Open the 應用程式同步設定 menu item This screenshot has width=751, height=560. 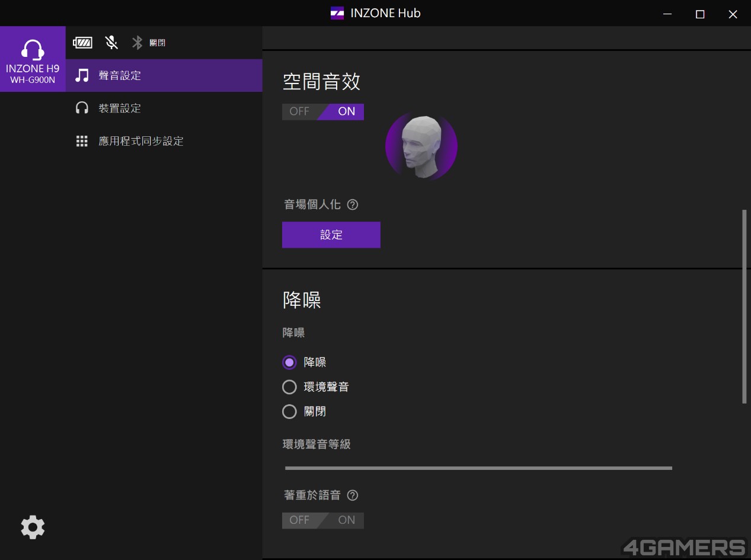(x=164, y=141)
